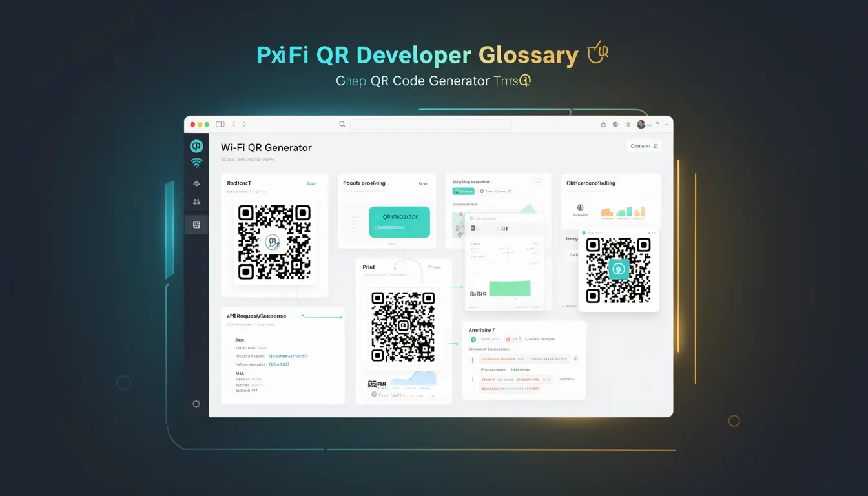Select the highlighted QR grid sidebar icon

point(196,225)
